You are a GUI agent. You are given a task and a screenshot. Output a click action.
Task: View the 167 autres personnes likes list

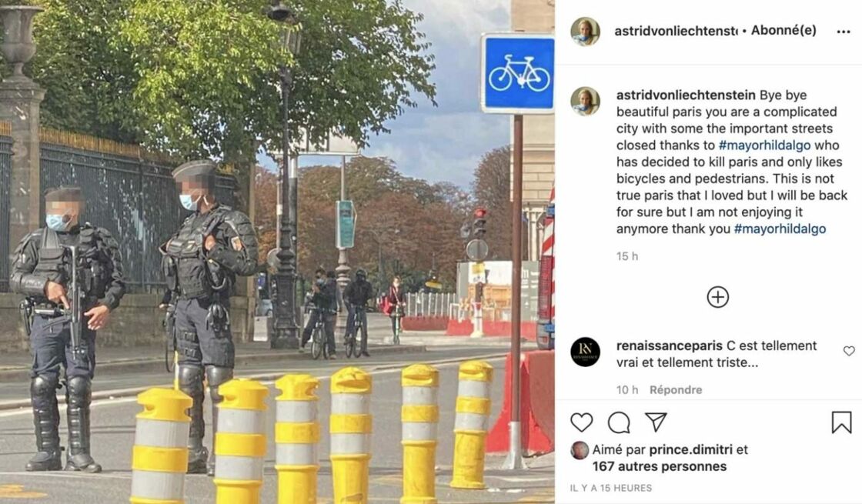[x=659, y=466]
